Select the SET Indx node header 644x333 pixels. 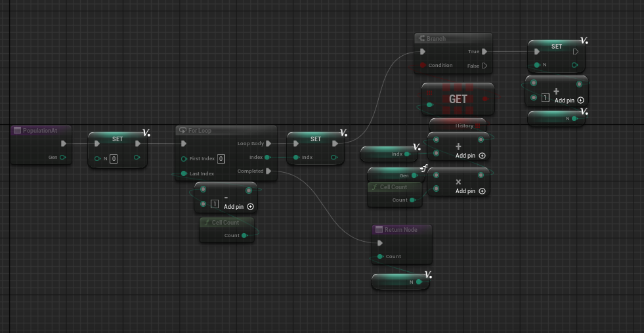[315, 139]
